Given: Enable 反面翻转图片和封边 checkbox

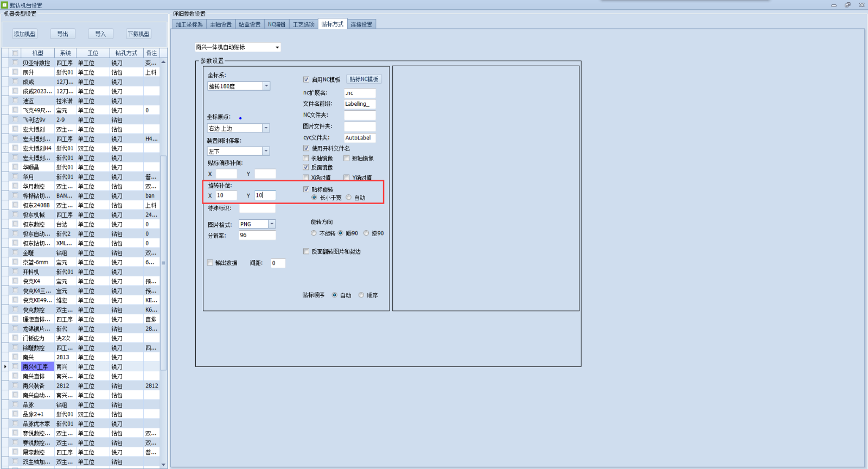Looking at the screenshot, I should (306, 251).
